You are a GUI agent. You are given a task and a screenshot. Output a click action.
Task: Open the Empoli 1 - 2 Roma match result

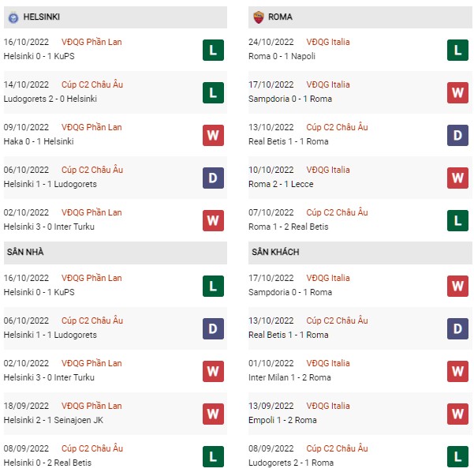[x=282, y=420]
